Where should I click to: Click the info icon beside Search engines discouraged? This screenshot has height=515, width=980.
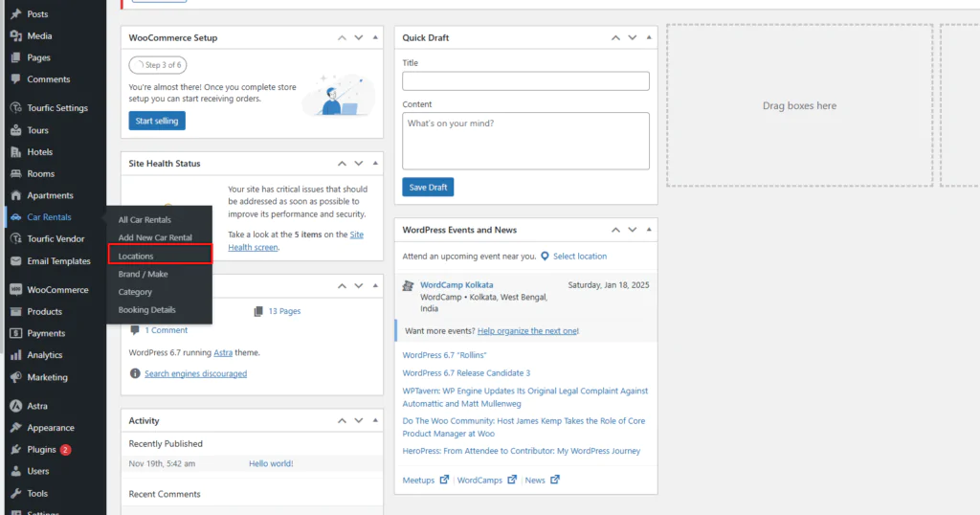tap(134, 373)
